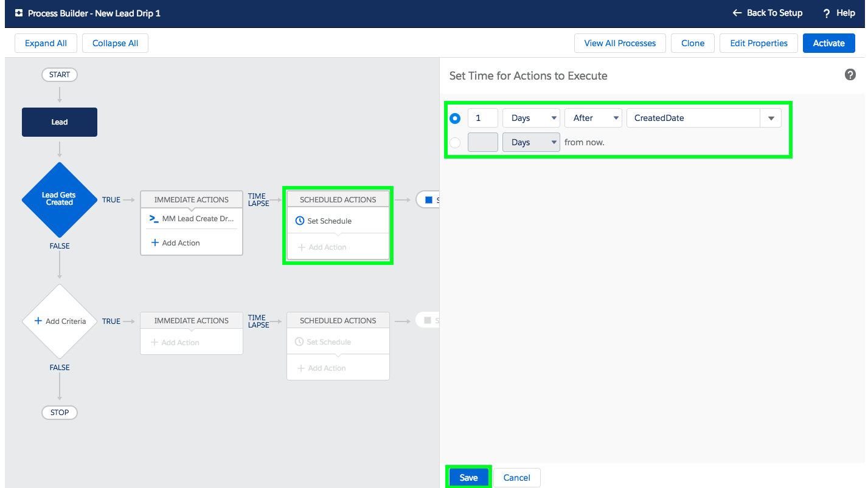Open the MM Lead Create Dr... action
The image size is (868, 488).
pos(198,219)
